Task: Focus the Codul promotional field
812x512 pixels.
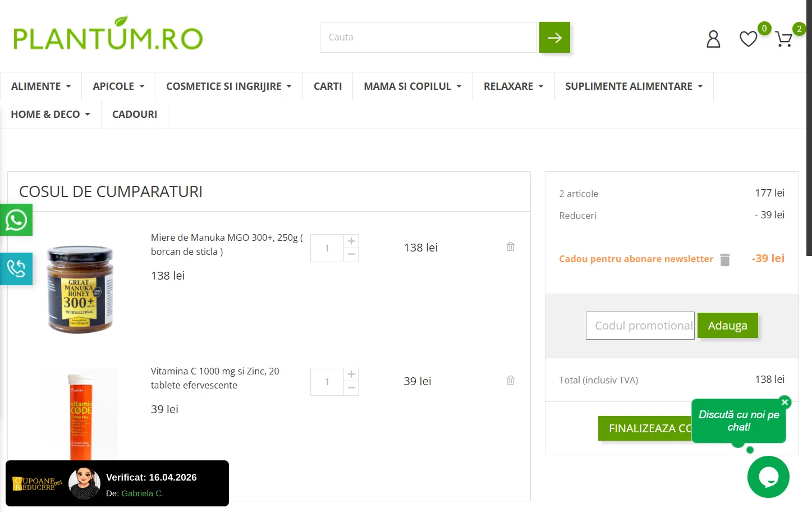Action: (640, 326)
